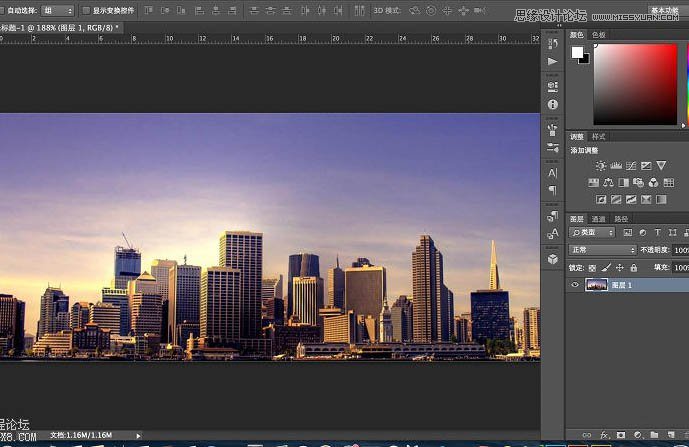Viewport: 689px width, 447px height.
Task: Toggle the pixel layer filter
Action: 627,233
